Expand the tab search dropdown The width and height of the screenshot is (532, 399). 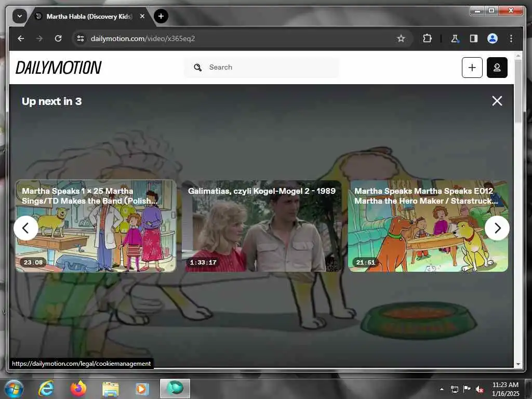[20, 16]
